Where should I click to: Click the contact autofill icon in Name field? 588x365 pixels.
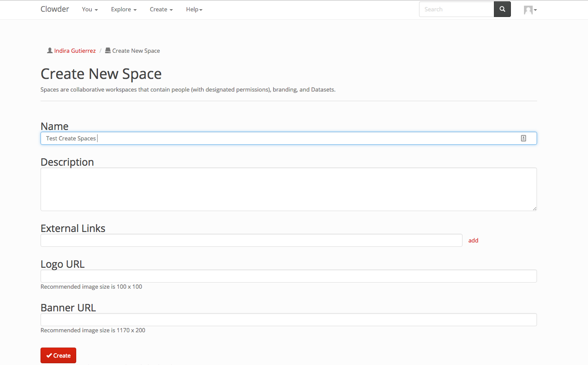523,138
